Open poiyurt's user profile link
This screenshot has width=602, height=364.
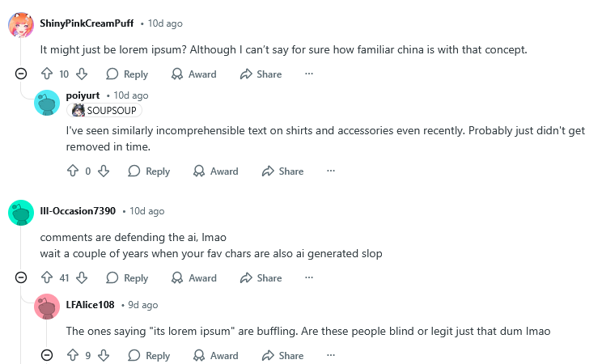[83, 95]
